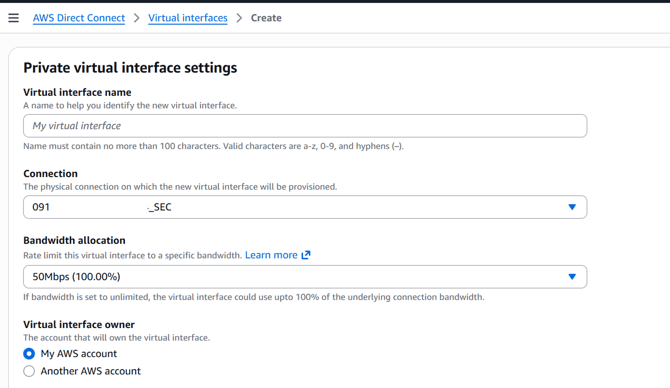Click the Virtual interface name label

[x=77, y=92]
